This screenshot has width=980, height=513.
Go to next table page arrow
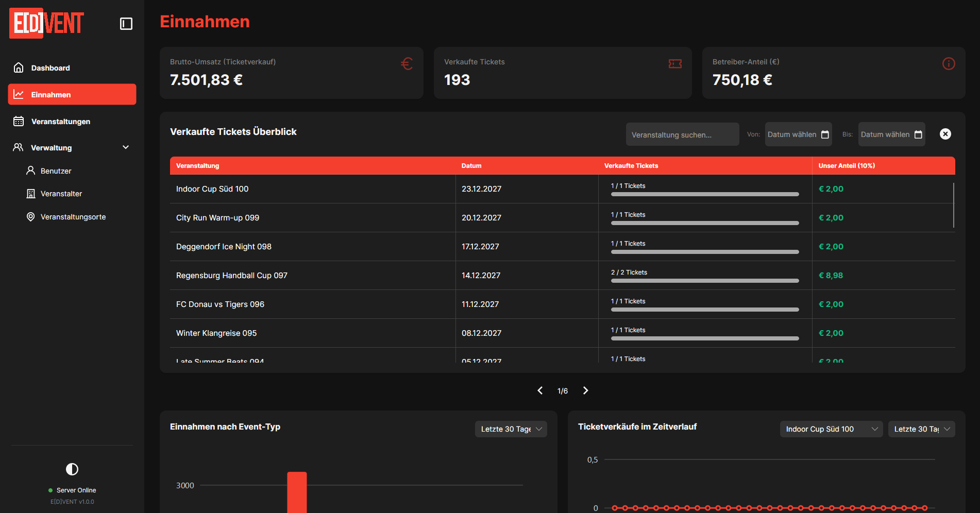pyautogui.click(x=585, y=390)
